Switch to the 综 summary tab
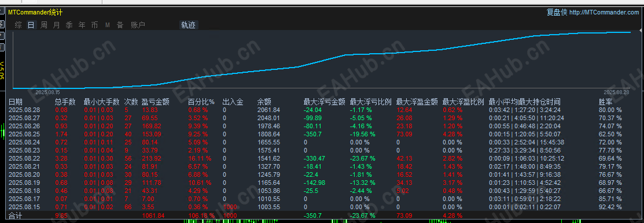 pos(18,25)
